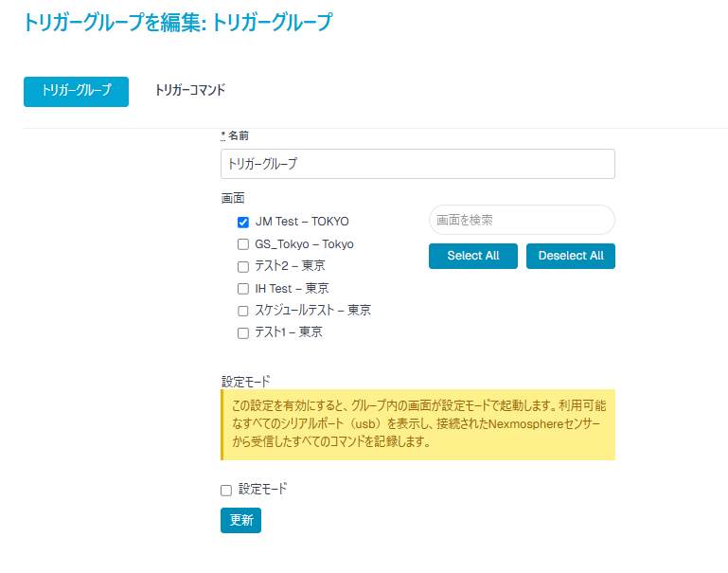
Task: Enable the 設定モード checkbox
Action: pos(226,491)
